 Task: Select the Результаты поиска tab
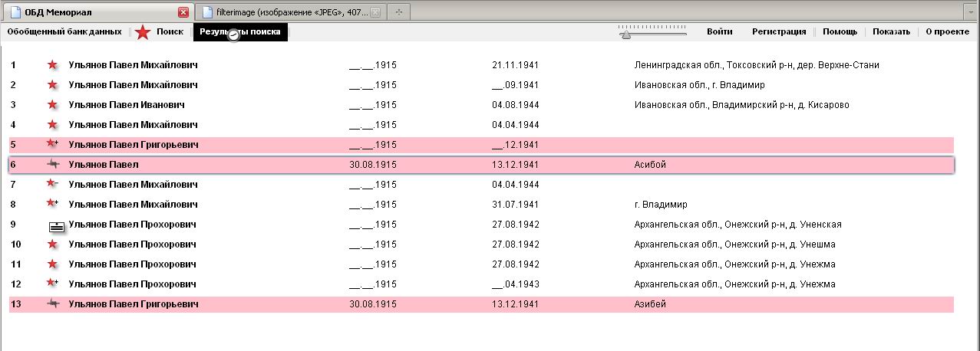pos(240,32)
